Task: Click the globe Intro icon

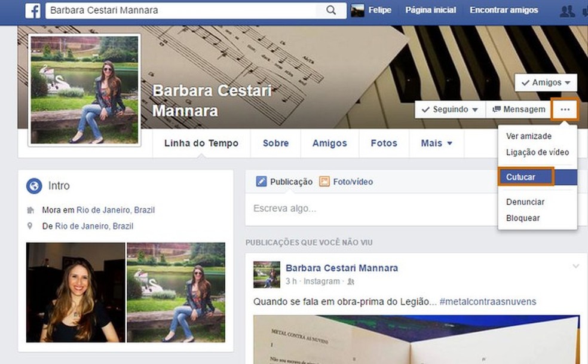Action: [34, 186]
